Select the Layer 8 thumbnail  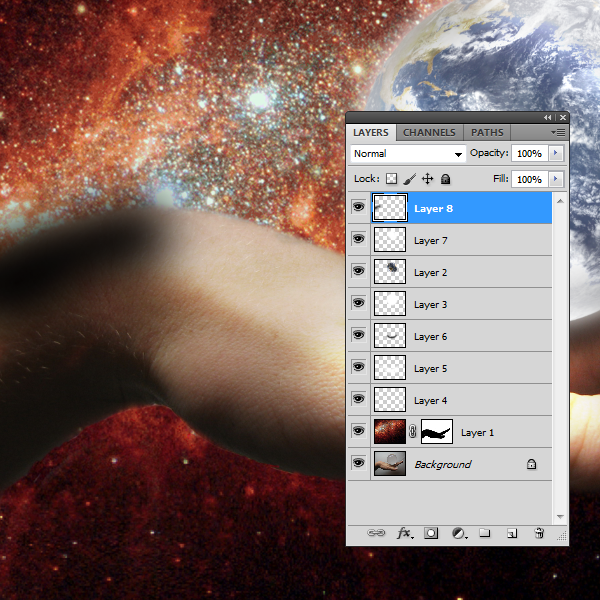click(x=390, y=208)
